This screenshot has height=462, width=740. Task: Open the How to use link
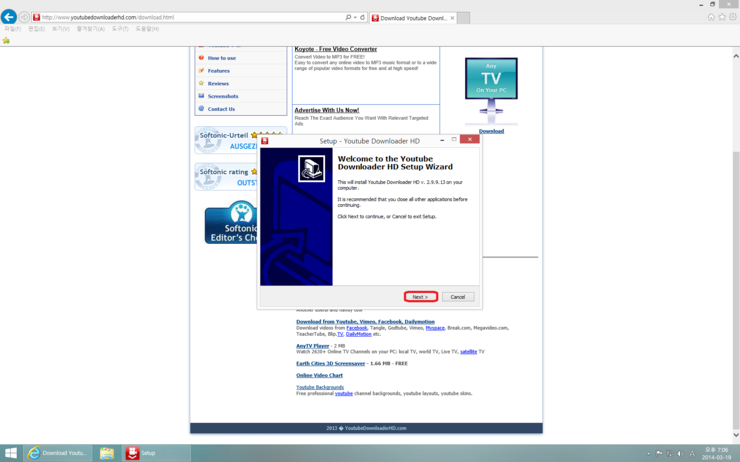coord(222,58)
